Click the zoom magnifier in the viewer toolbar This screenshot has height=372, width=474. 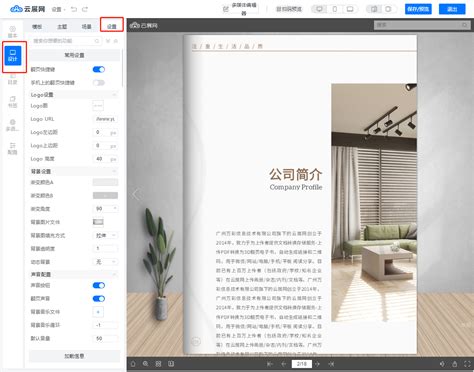coord(146,364)
